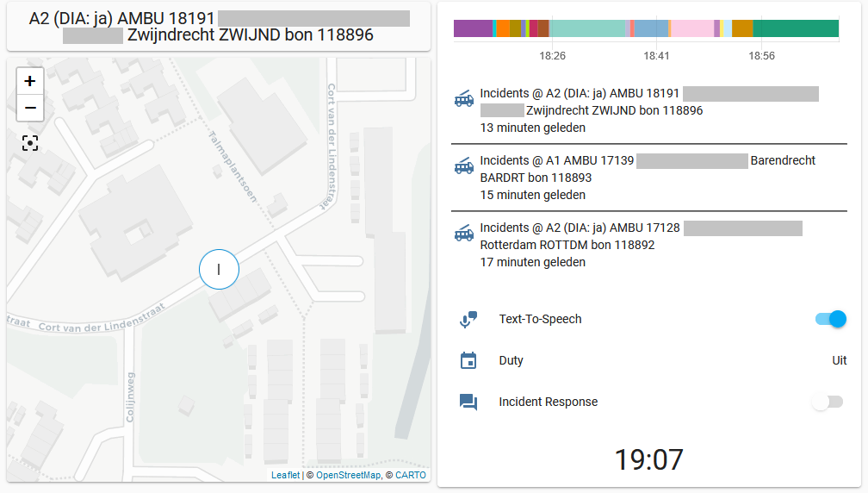Zoom out on the map
The width and height of the screenshot is (868, 493).
click(30, 108)
